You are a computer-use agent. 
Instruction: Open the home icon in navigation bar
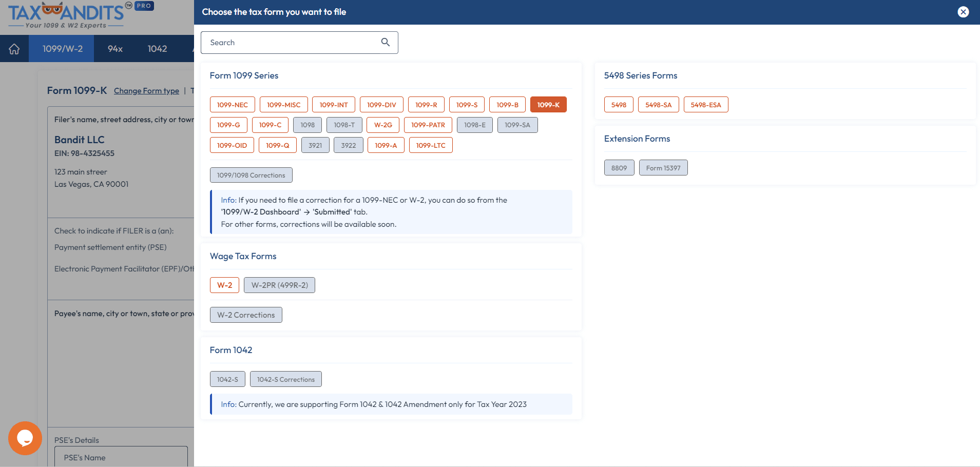[x=14, y=49]
